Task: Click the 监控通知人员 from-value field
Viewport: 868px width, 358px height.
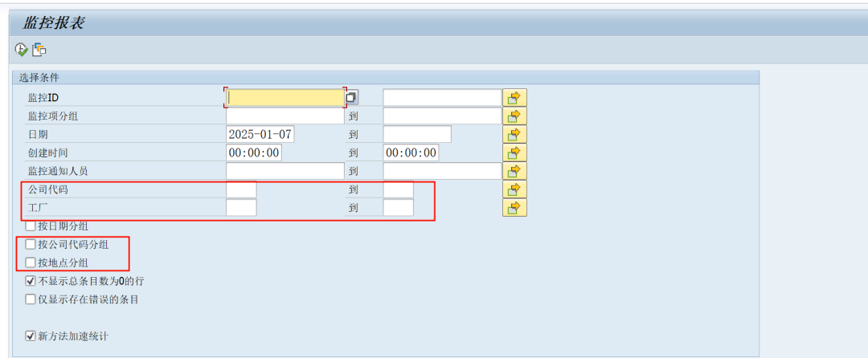Action: (285, 171)
